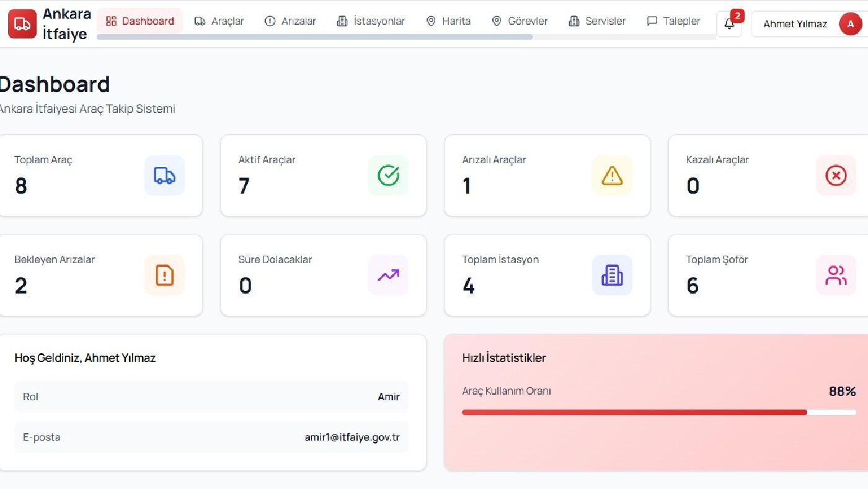Image resolution: width=868 pixels, height=489 pixels.
Task: Click the horizontal scrollbar under the navigation
Action: pyautogui.click(x=315, y=37)
